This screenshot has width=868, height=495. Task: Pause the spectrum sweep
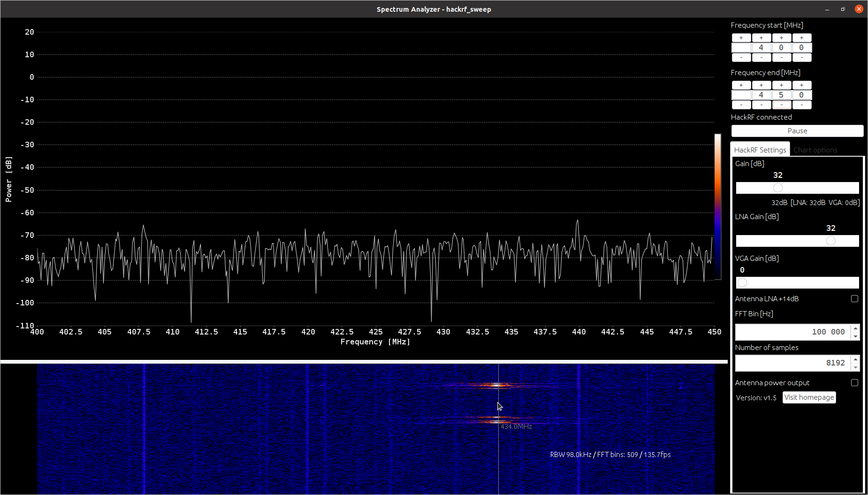797,131
